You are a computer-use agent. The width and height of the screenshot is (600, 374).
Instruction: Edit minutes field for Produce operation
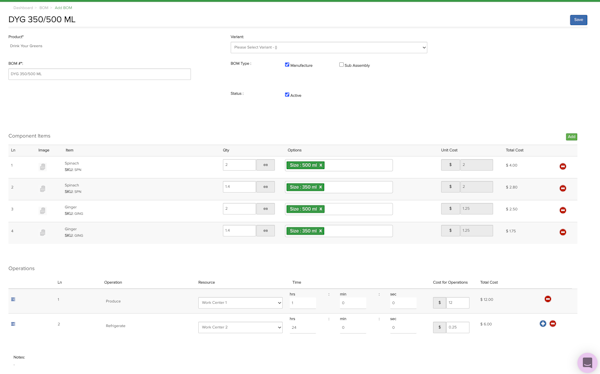click(x=353, y=303)
